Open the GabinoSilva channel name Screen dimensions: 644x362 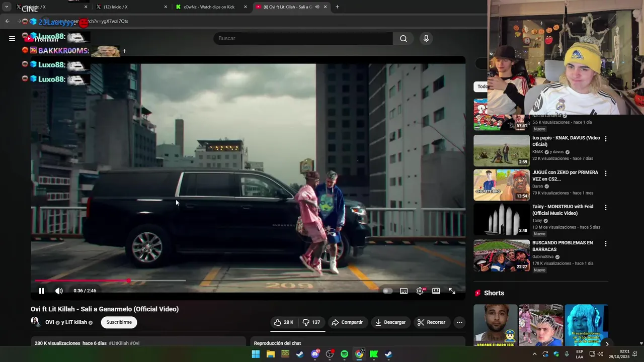pyautogui.click(x=542, y=257)
